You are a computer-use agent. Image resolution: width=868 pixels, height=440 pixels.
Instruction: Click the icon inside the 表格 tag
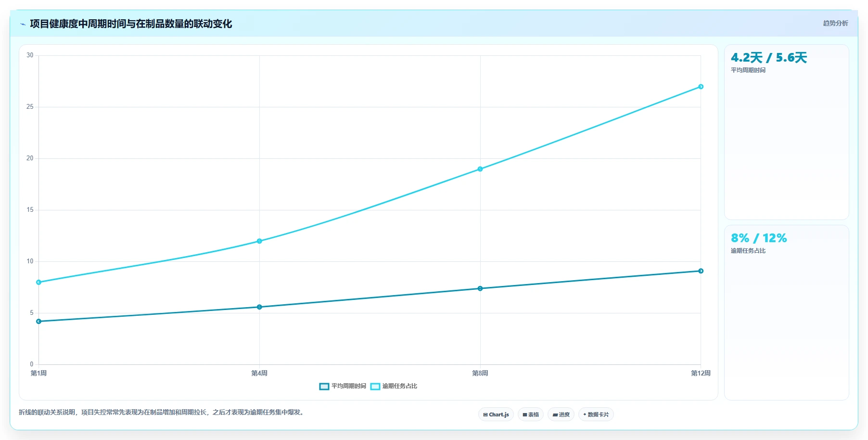[x=525, y=415]
